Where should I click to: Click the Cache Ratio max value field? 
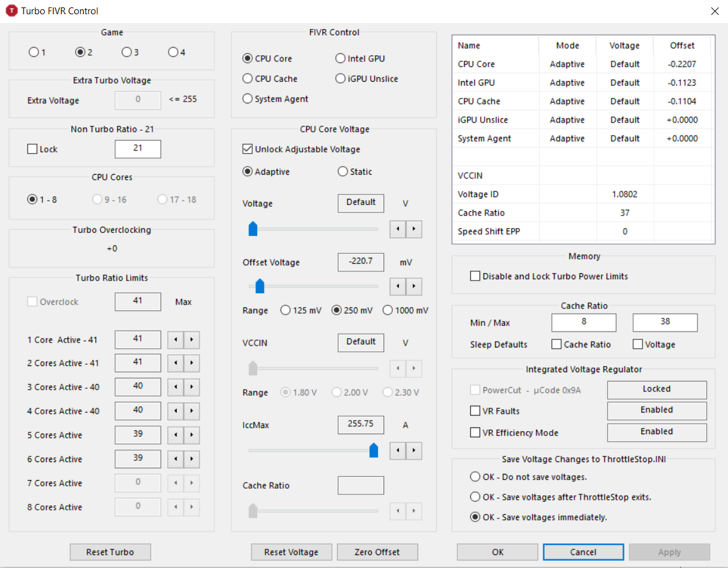(x=664, y=323)
